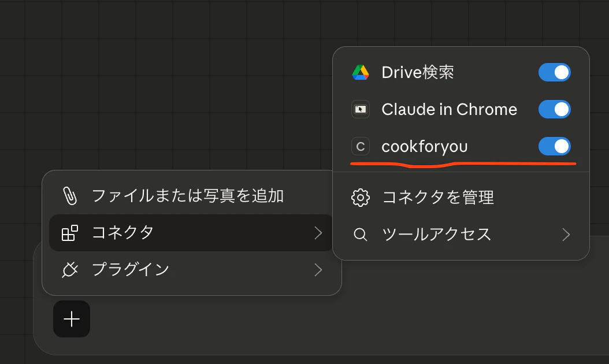Open the コネクタ submenu entry
The image size is (609, 364).
tap(191, 233)
